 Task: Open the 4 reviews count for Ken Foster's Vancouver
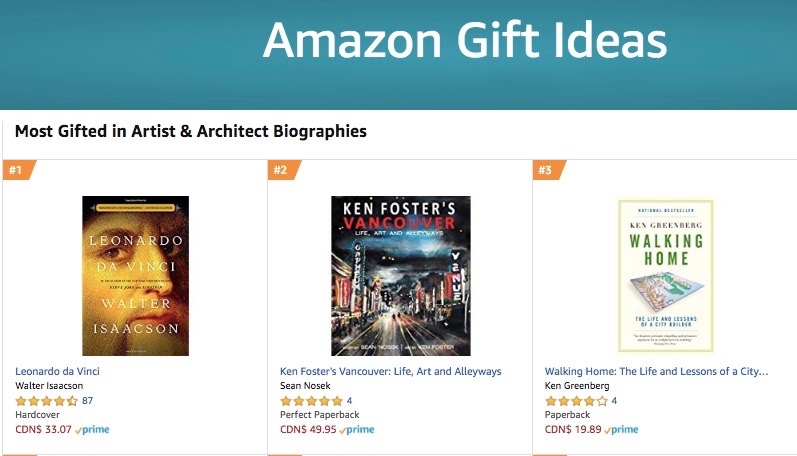coord(349,401)
